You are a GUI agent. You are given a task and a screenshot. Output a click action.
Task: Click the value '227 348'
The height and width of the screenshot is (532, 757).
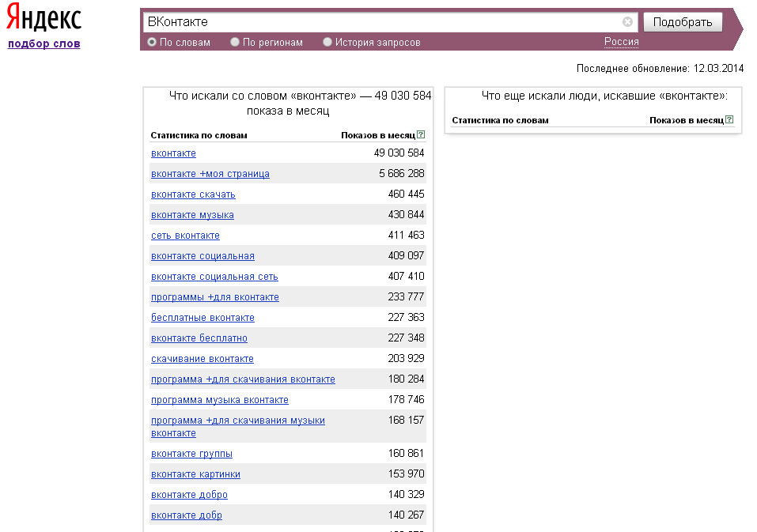(x=406, y=338)
